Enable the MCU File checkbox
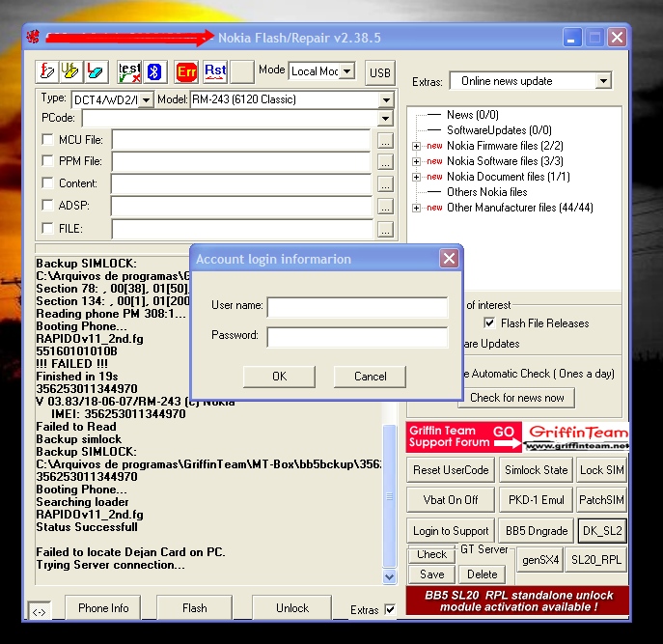This screenshot has height=644, width=663. 48,139
